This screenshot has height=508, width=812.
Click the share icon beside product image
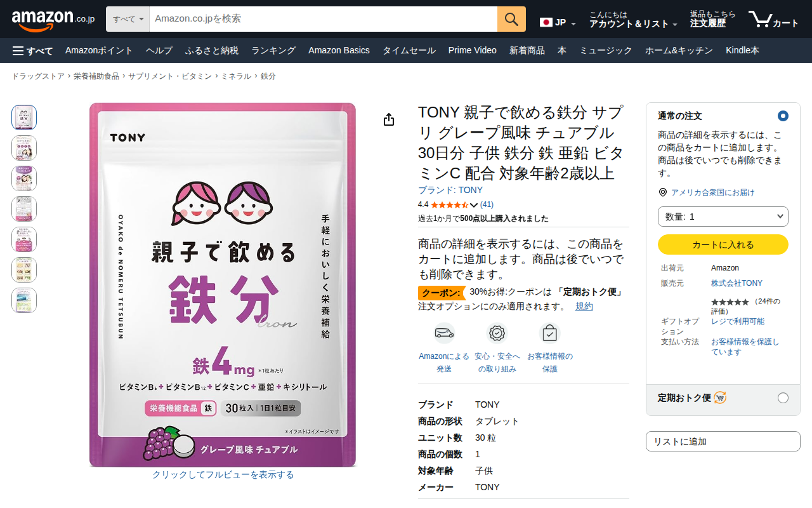pyautogui.click(x=389, y=120)
